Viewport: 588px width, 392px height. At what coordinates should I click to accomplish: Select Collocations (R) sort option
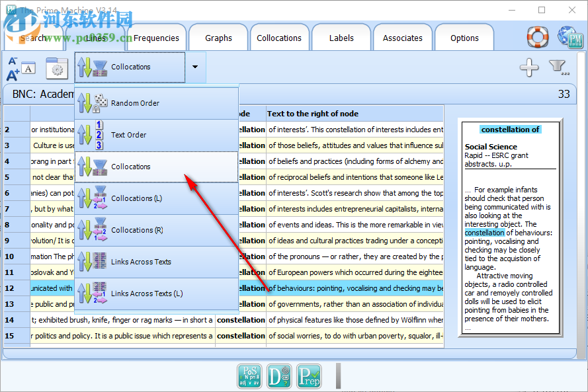[x=157, y=230]
